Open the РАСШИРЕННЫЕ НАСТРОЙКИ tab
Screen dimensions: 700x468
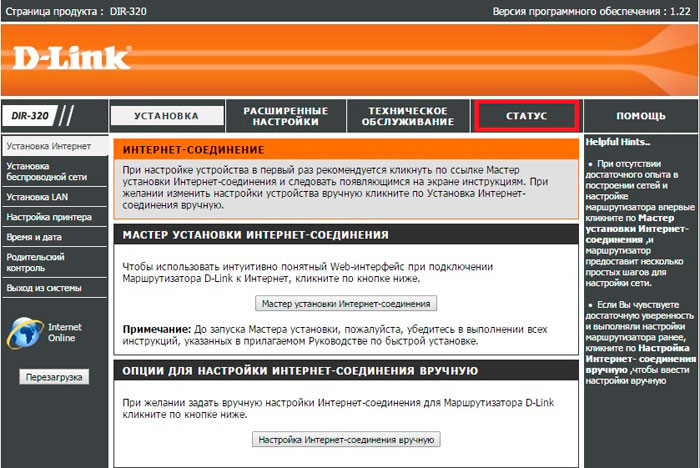[x=286, y=116]
